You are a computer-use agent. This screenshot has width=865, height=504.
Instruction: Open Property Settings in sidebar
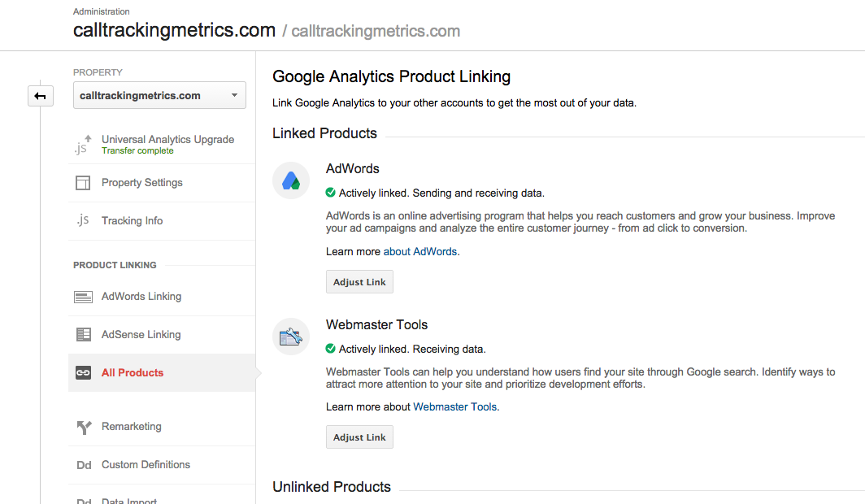tap(141, 183)
